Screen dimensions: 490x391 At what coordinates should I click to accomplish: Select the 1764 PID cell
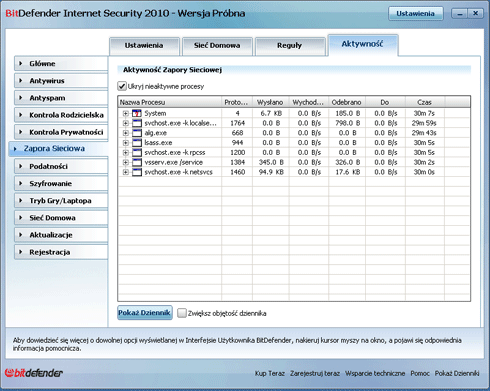click(237, 123)
